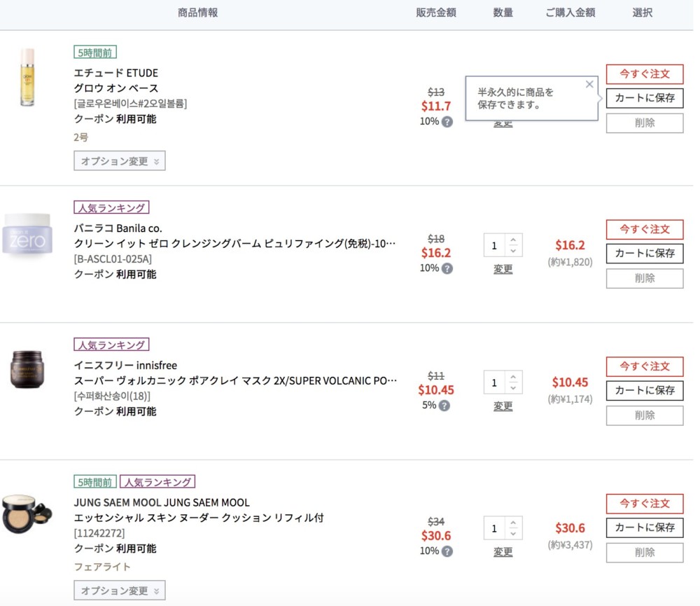
Task: Click 変更 link under Banila co. quantity
Action: [503, 269]
